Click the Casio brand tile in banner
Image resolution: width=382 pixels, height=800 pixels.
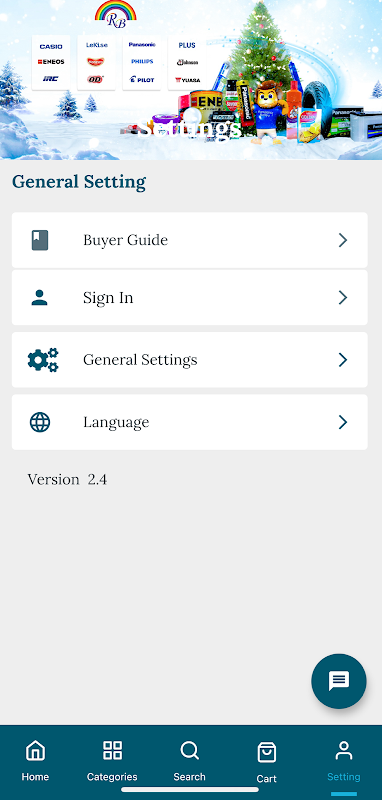pyautogui.click(x=51, y=46)
